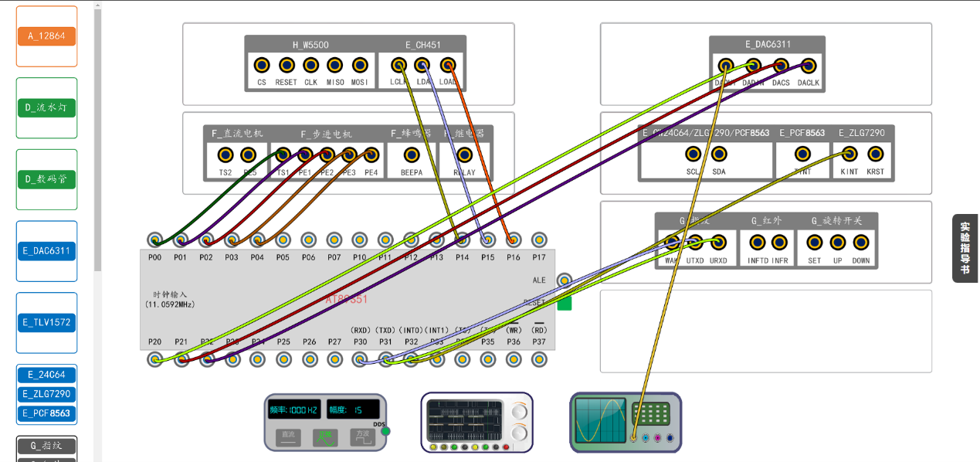Select the 直流 DC output mode
Image resolution: width=980 pixels, height=462 pixels.
point(288,437)
